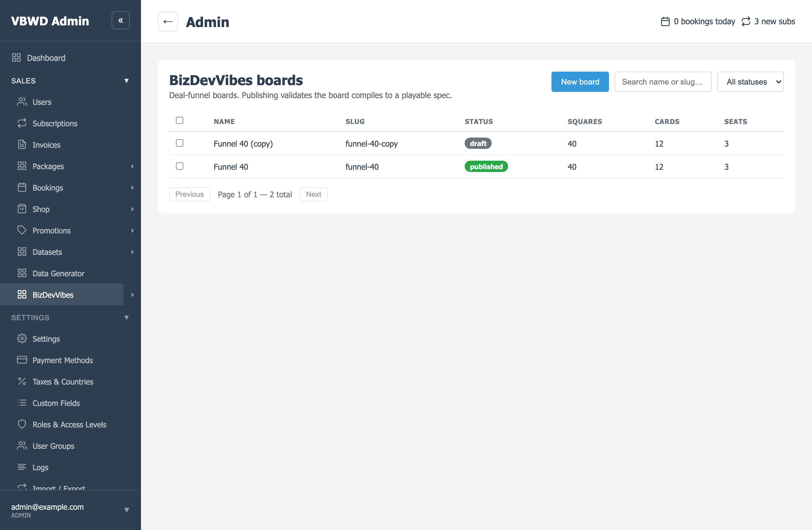Click the Invoices document icon
Viewport: 812px width, 530px height.
pyautogui.click(x=22, y=145)
